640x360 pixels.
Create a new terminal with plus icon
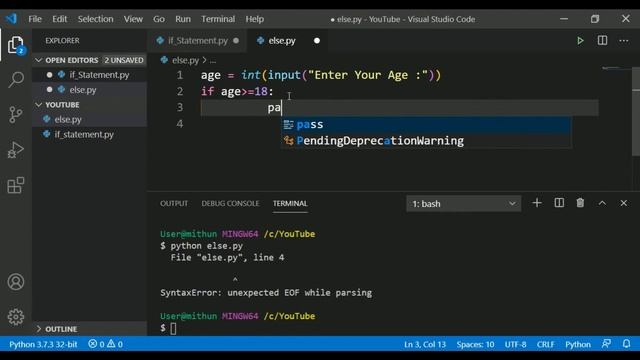click(537, 203)
